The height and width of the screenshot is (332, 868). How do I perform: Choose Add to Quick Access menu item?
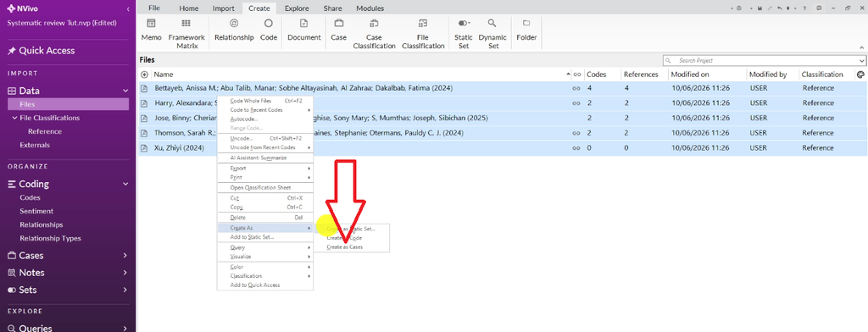pos(265,285)
